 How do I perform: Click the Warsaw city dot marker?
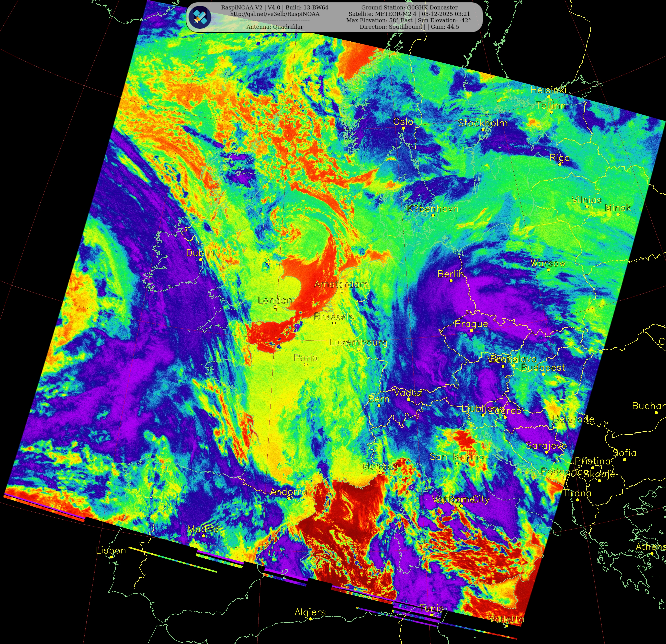[548, 270]
